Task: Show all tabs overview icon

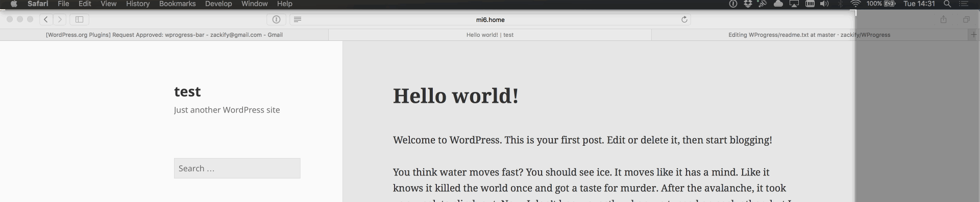Action: (x=966, y=19)
